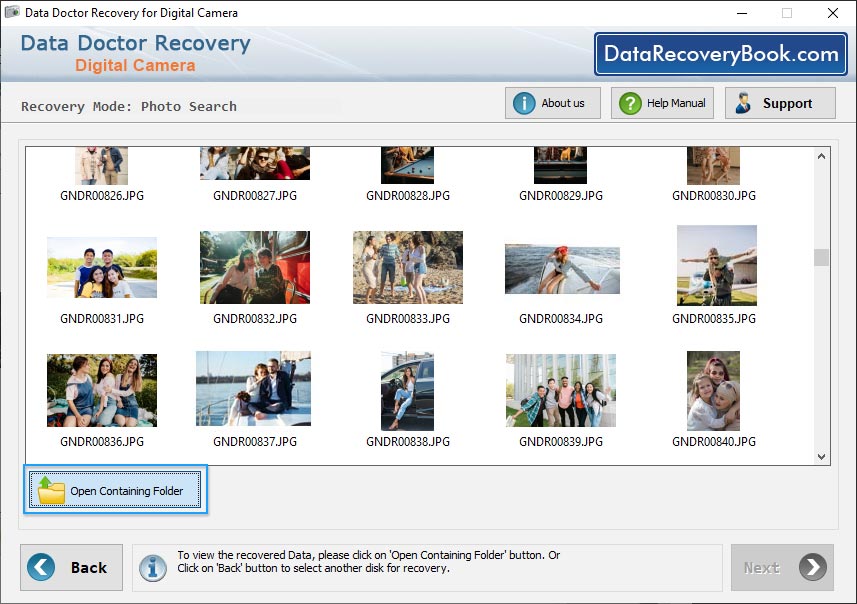The width and height of the screenshot is (857, 604).
Task: Click the scrollbar up arrow
Action: tap(822, 155)
